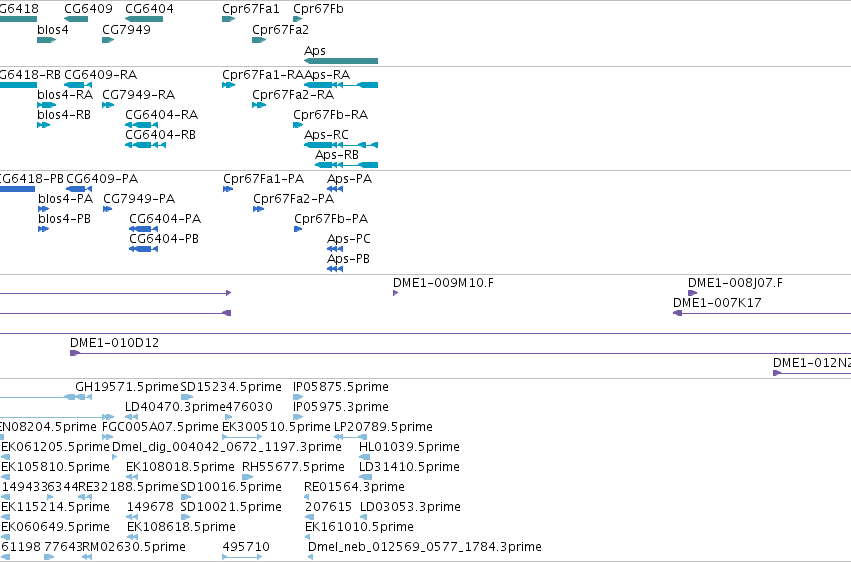Select the blos4-PB protein
Viewport: 851px width, 562px height.
[x=43, y=229]
